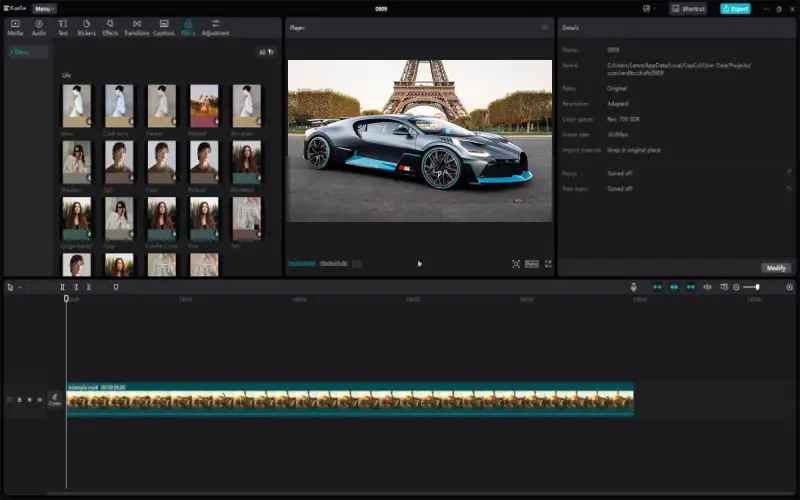Open the layout switcher icon
The width and height of the screenshot is (800, 500).
click(646, 9)
